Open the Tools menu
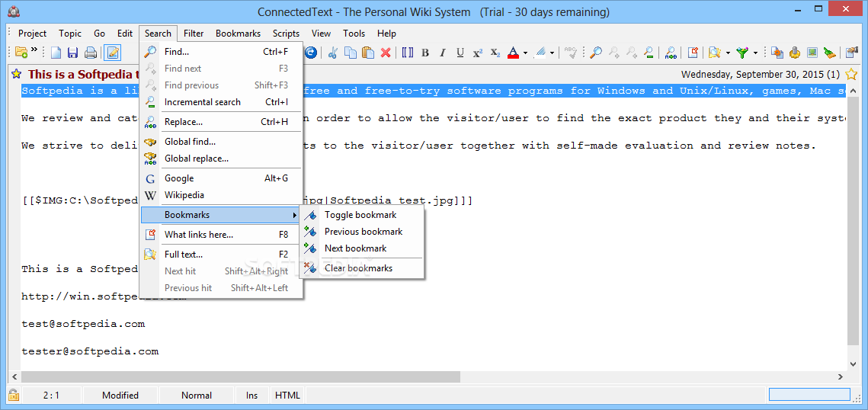Viewport: 868px width, 410px height. (x=354, y=34)
